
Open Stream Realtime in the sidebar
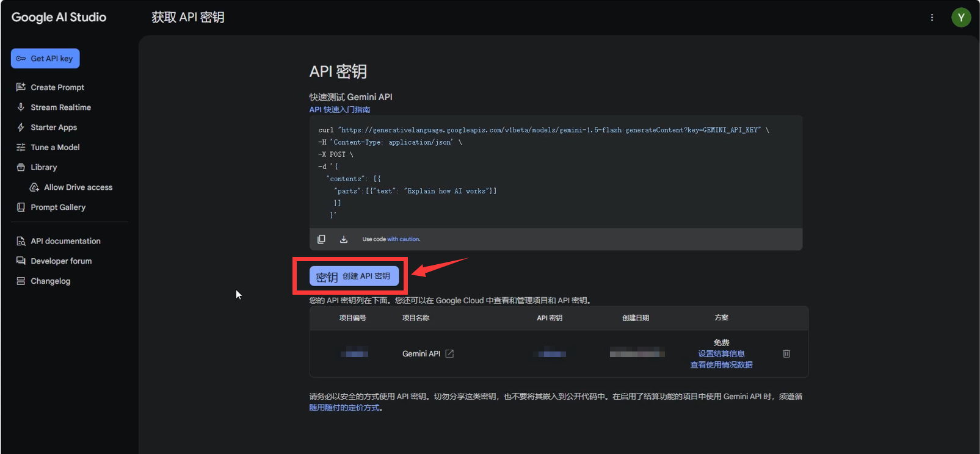(60, 107)
